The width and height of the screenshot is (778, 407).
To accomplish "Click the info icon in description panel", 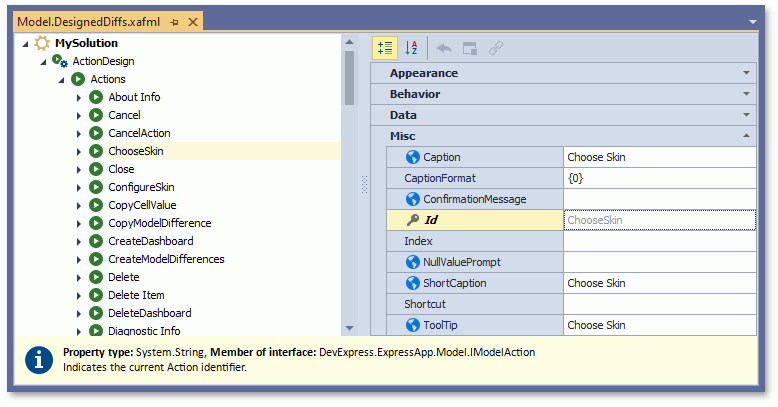I will 39,360.
